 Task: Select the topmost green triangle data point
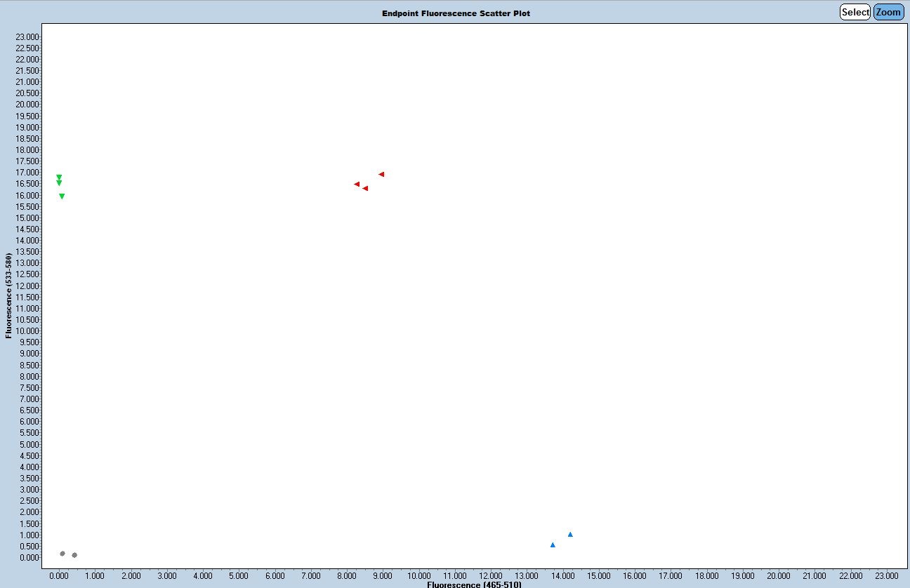click(x=59, y=177)
